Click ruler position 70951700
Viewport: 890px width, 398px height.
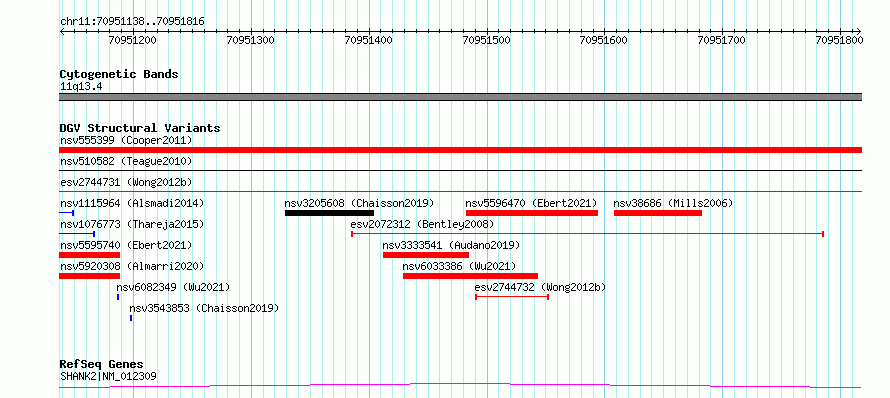(721, 40)
